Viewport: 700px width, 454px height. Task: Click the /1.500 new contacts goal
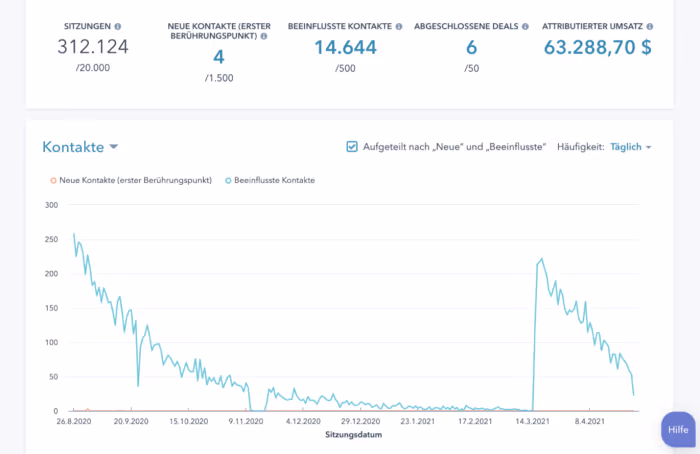pyautogui.click(x=219, y=78)
